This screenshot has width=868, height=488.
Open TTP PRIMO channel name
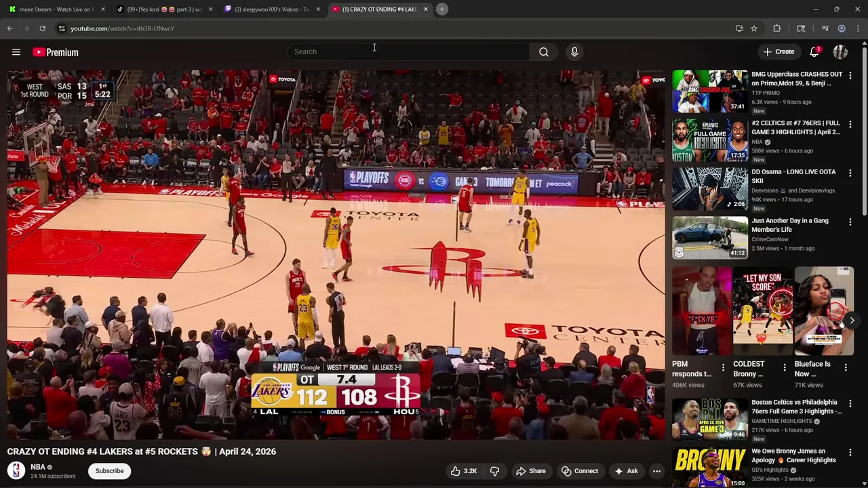point(766,93)
